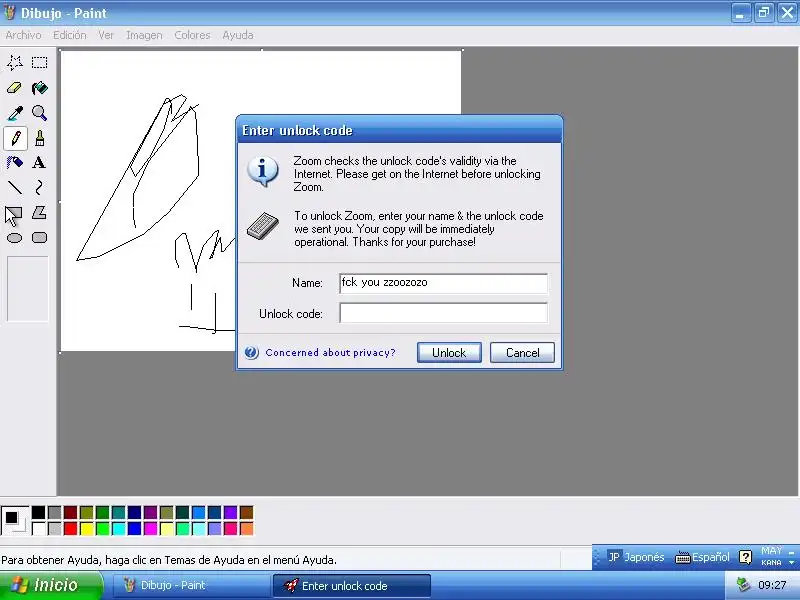Image resolution: width=800 pixels, height=600 pixels.
Task: Open the Concerned about privacy link
Action: 330,353
